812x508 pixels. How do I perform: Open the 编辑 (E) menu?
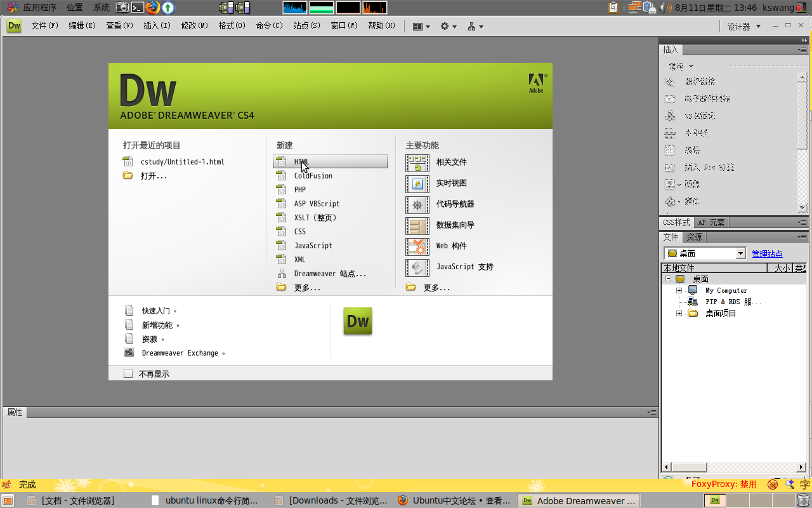click(82, 26)
